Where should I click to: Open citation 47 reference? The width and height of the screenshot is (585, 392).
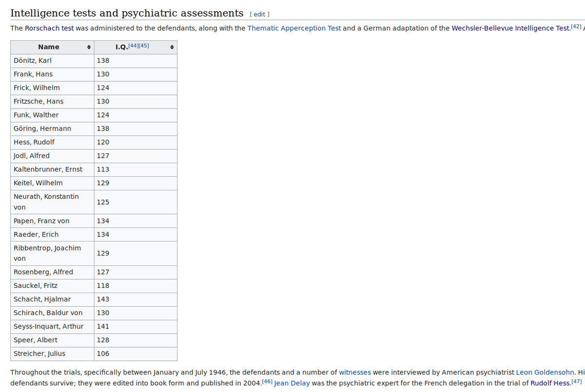point(576,381)
